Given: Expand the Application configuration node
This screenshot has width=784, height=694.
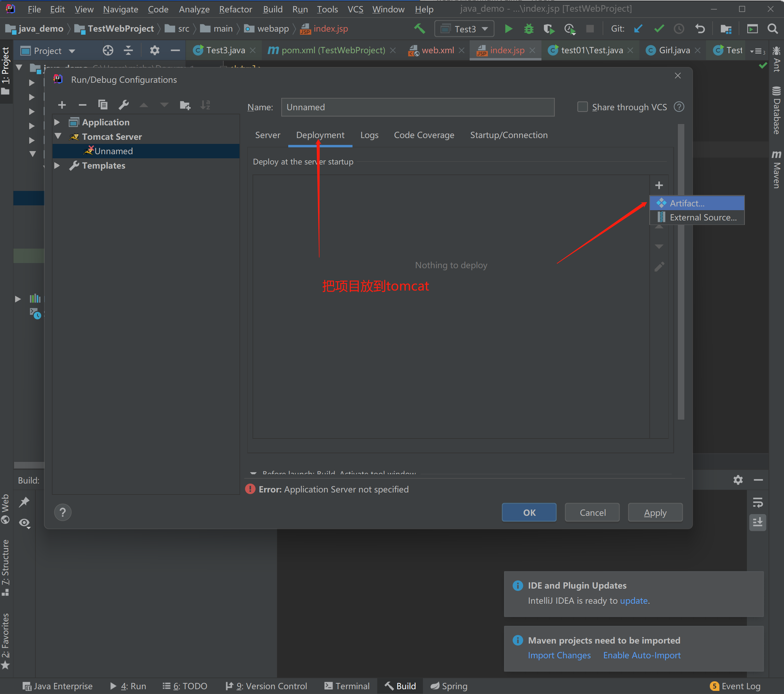Looking at the screenshot, I should pos(57,122).
